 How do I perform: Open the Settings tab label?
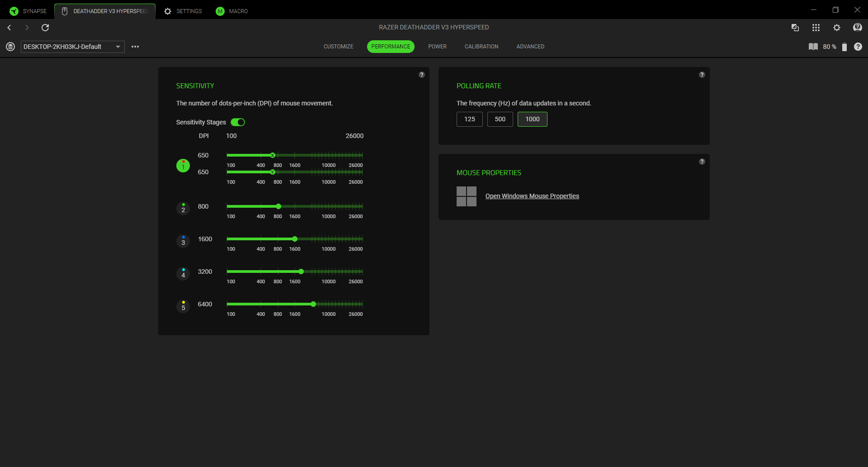pyautogui.click(x=189, y=11)
